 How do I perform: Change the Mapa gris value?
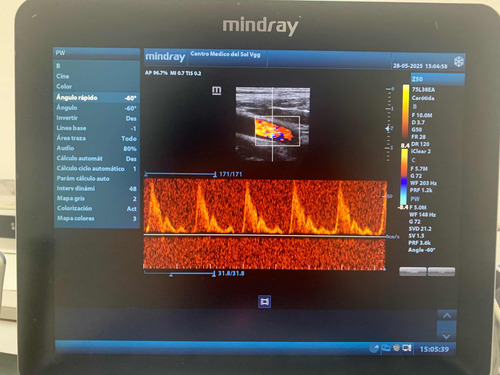96,198
